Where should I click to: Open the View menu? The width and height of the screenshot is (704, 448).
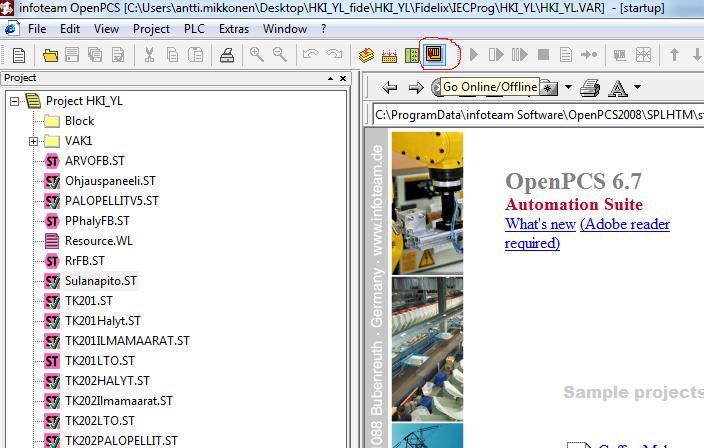(106, 29)
